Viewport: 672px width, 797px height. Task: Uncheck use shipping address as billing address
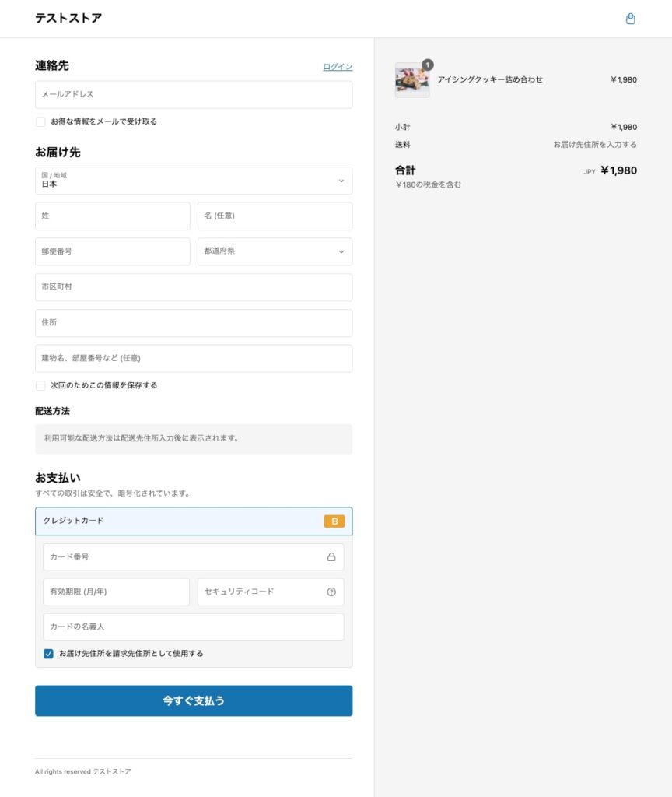[x=48, y=654]
